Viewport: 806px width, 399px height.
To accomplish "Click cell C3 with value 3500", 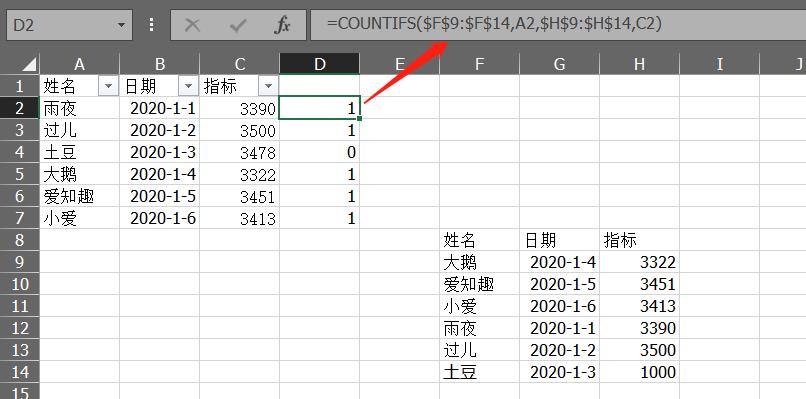I will (240, 130).
